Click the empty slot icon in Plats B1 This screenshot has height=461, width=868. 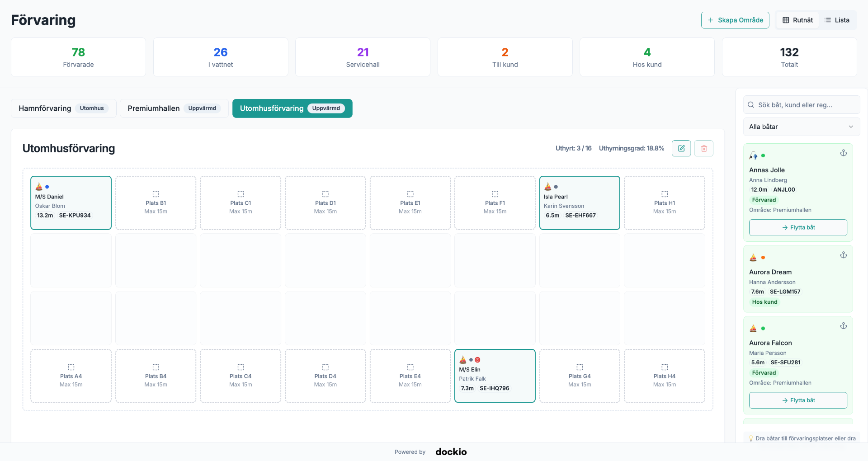(x=156, y=194)
